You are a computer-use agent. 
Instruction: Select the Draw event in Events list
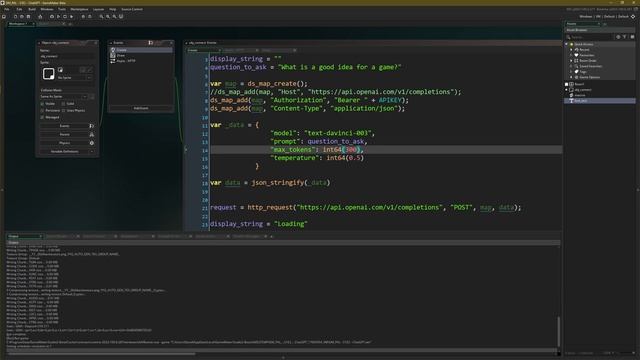pos(141,55)
